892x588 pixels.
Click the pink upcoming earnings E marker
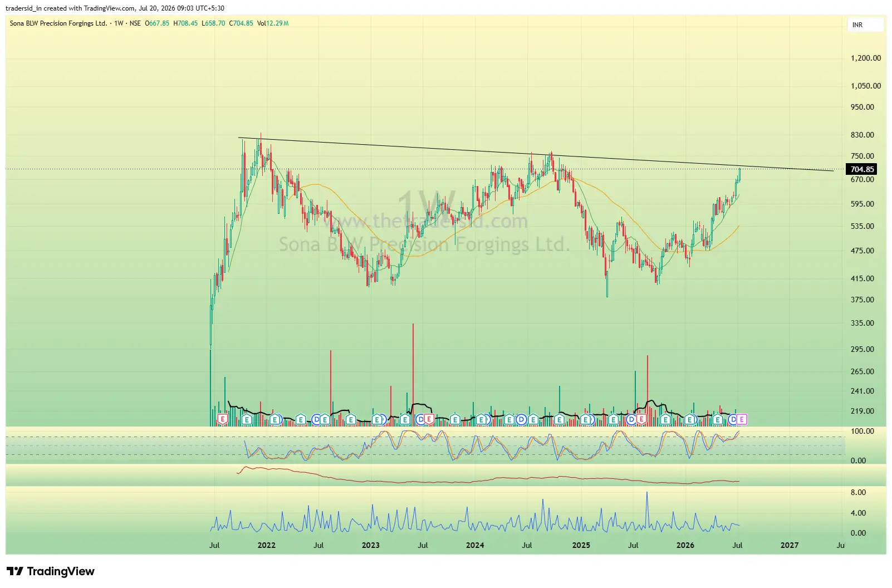click(742, 419)
